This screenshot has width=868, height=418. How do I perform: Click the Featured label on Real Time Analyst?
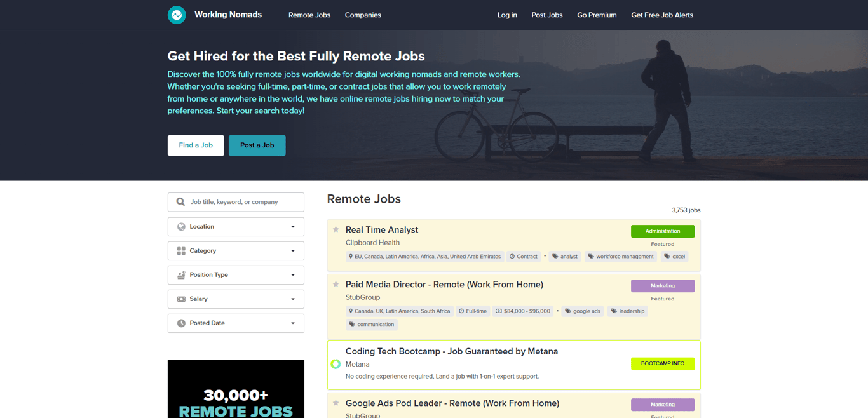pyautogui.click(x=663, y=244)
